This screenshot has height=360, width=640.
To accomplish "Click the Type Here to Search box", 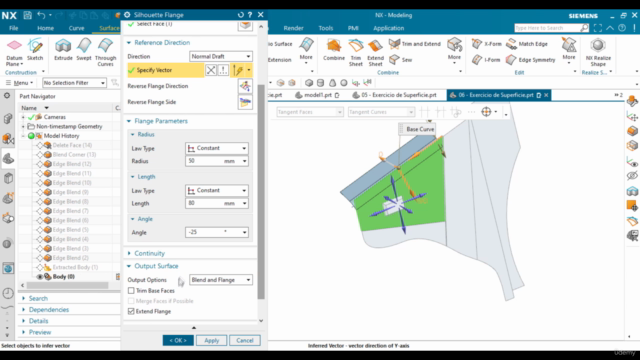I will (x=551, y=28).
